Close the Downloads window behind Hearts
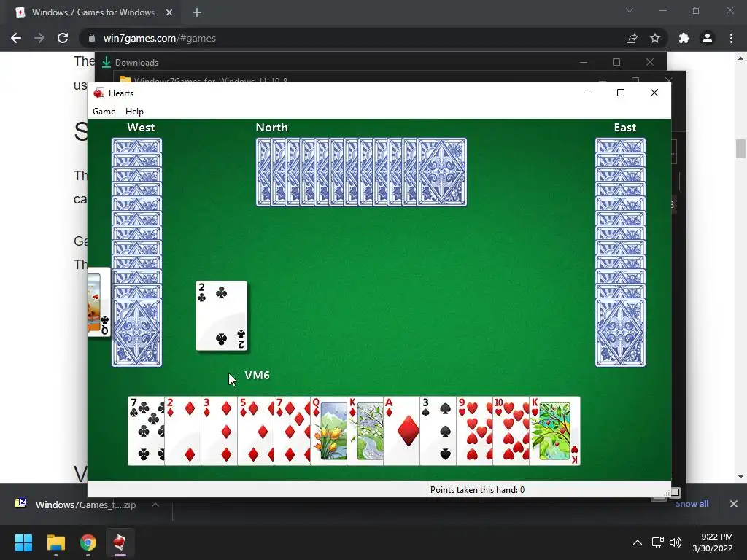The width and height of the screenshot is (747, 560). [650, 63]
